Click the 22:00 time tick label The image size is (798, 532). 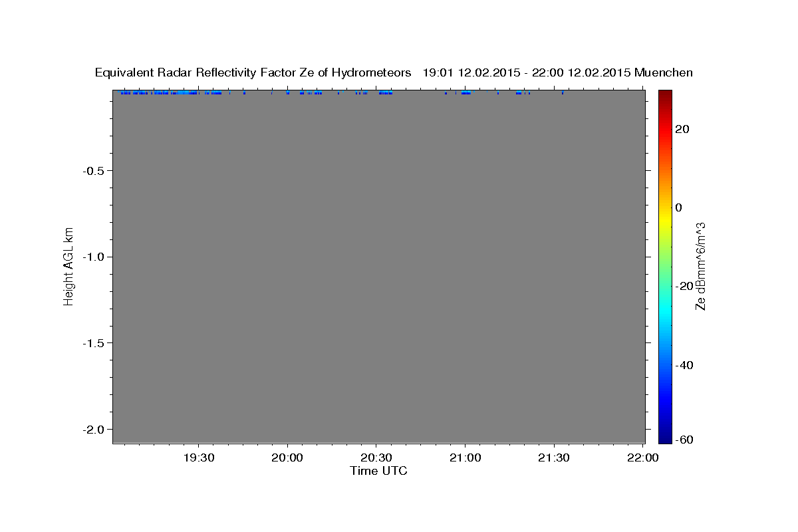tap(643, 458)
